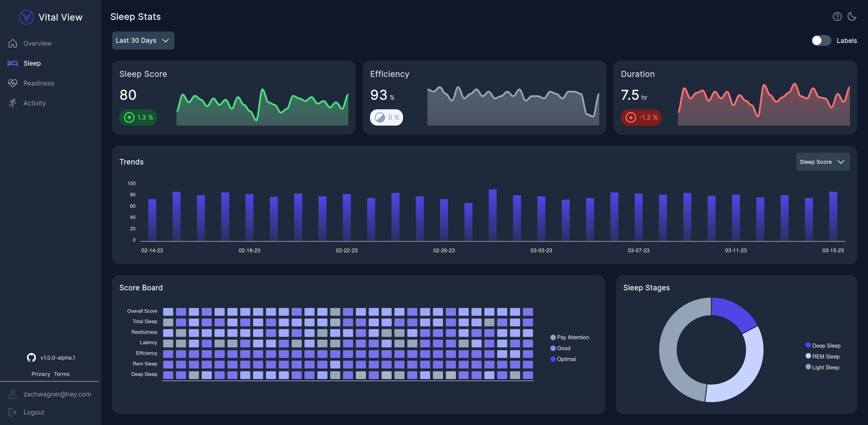Viewport: 868px width, 425px height.
Task: Go to the Overview page
Action: point(37,43)
